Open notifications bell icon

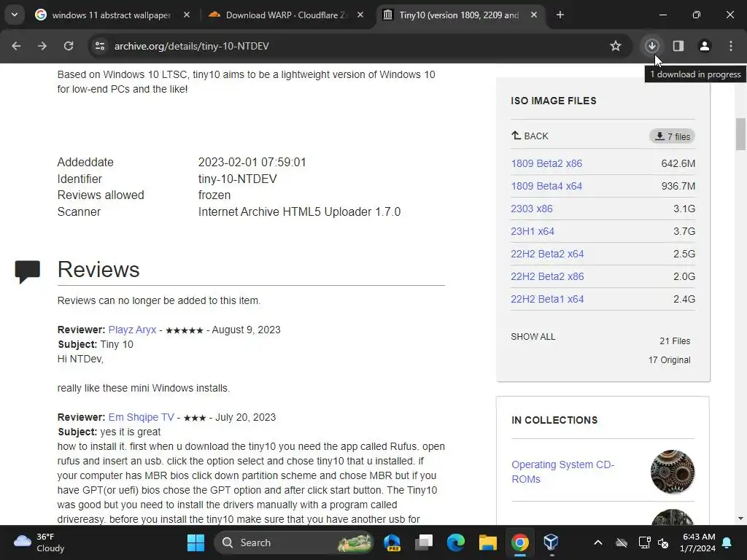coord(727,542)
